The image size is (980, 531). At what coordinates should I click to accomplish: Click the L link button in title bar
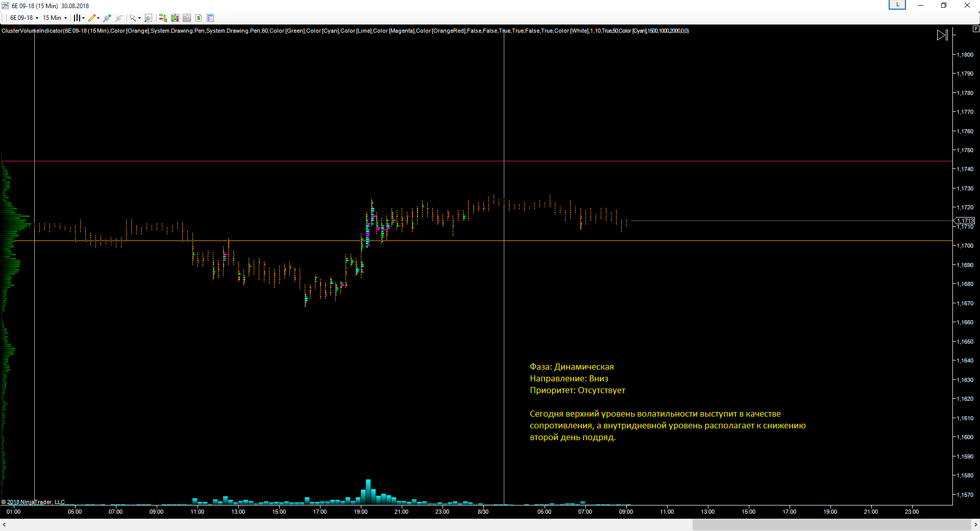click(897, 5)
